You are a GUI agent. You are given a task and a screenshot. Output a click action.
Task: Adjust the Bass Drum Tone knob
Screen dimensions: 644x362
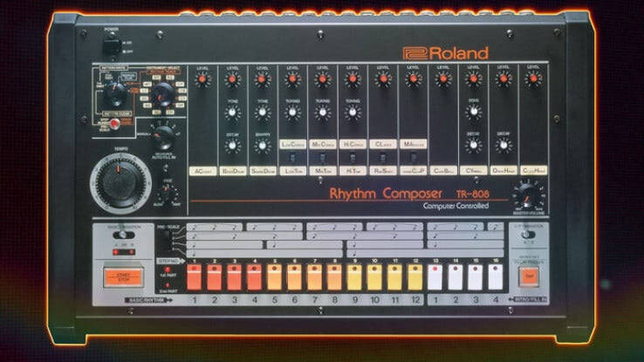coord(232,112)
